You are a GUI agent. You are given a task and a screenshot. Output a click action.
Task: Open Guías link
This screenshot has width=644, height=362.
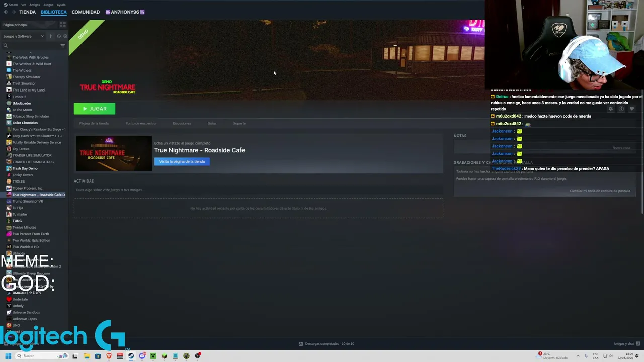[x=212, y=123]
